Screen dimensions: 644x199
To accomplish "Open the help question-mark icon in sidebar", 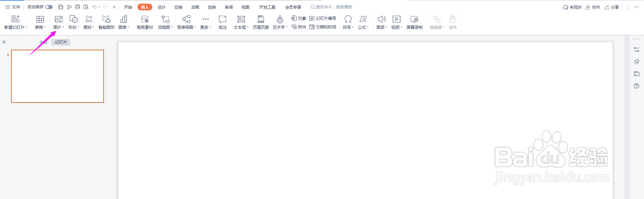I will pyautogui.click(x=636, y=86).
